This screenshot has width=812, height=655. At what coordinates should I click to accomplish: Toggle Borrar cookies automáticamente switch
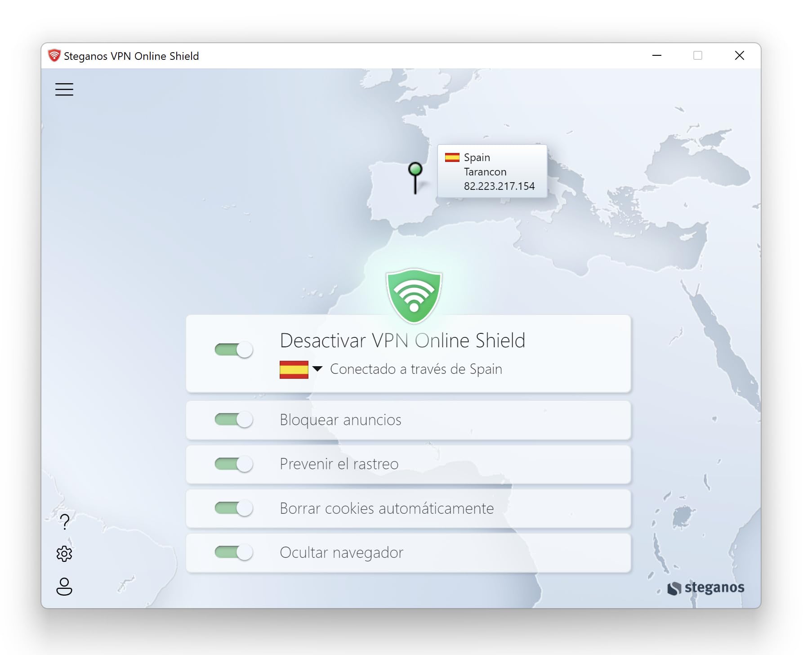point(234,508)
